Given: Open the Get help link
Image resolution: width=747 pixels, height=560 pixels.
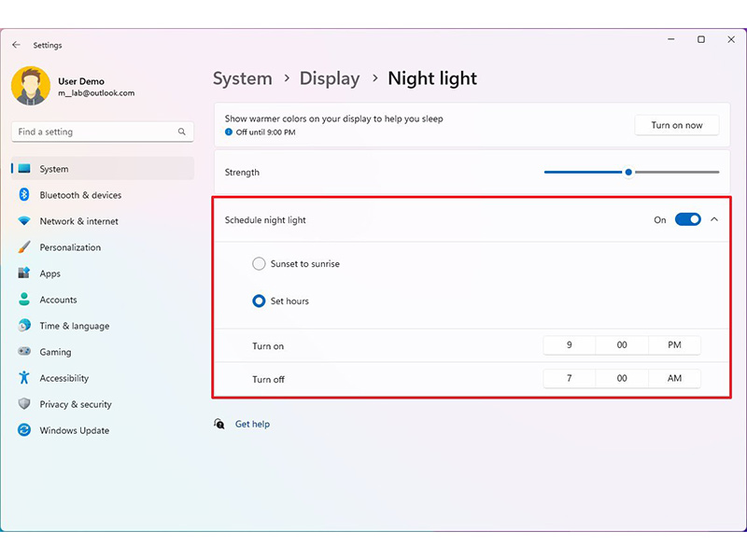Looking at the screenshot, I should pyautogui.click(x=252, y=424).
